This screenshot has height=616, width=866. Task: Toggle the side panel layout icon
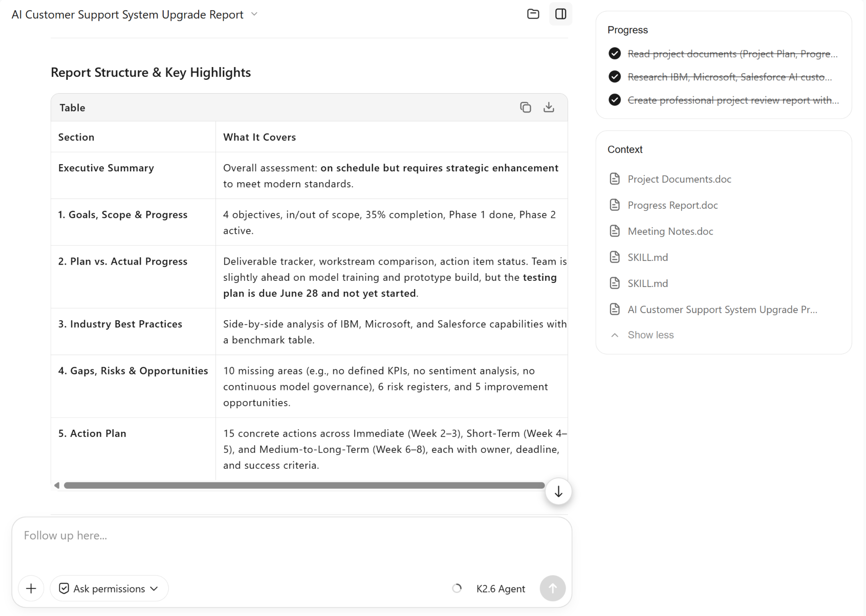coord(560,14)
